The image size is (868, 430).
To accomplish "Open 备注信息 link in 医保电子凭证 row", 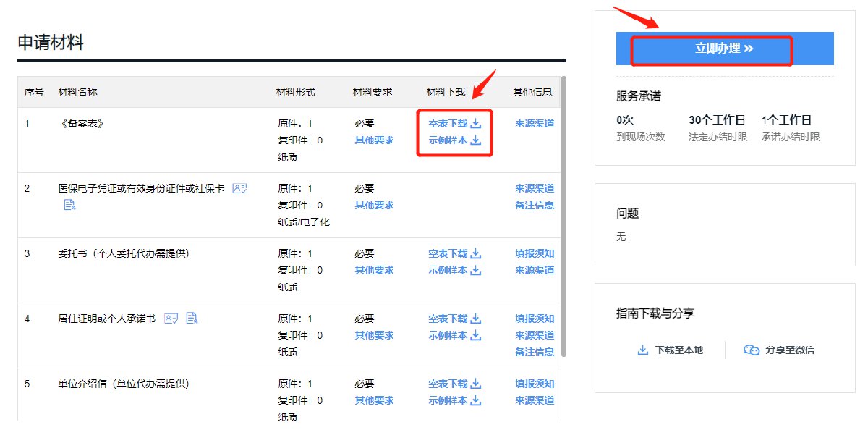I will (x=535, y=206).
